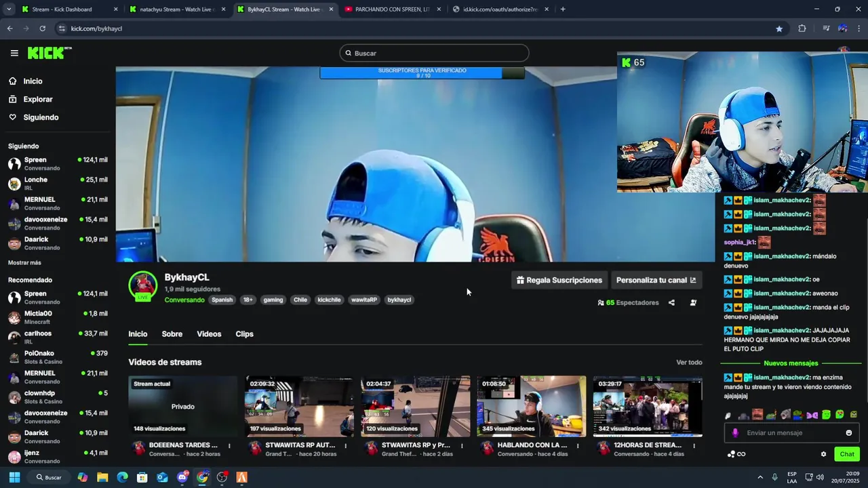The width and height of the screenshot is (868, 488).
Task: Open the emoji picker in chat input
Action: point(849,433)
